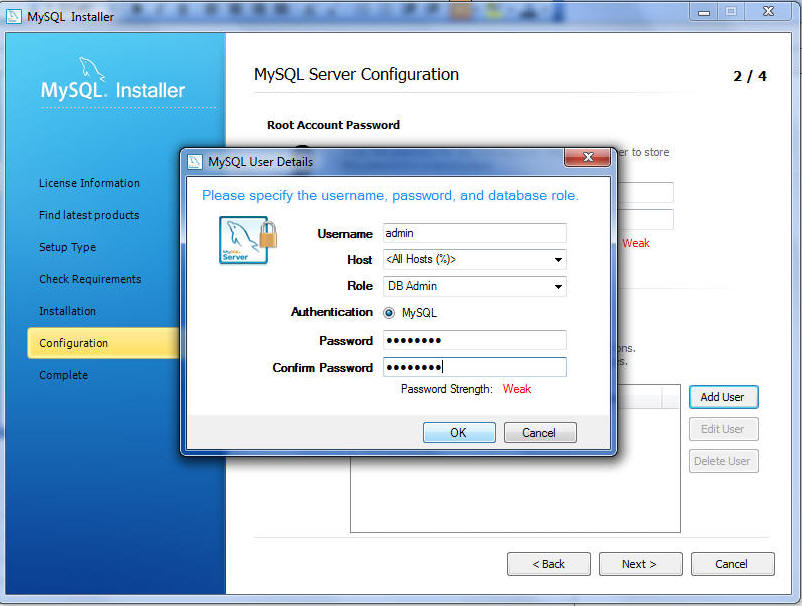802x606 pixels.
Task: Confirm user details with OK button
Action: coord(459,433)
